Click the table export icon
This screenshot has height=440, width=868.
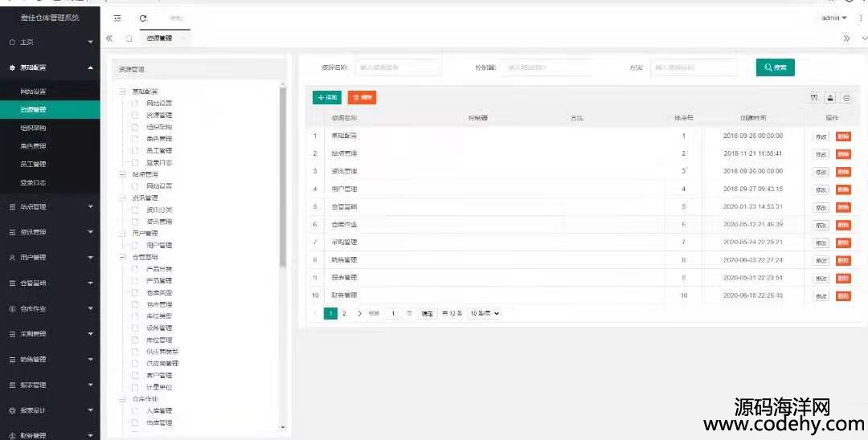point(830,97)
